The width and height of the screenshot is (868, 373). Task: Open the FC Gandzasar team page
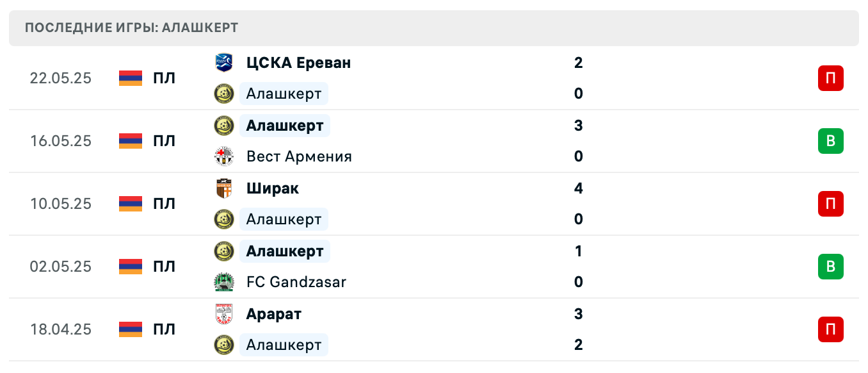(x=296, y=282)
